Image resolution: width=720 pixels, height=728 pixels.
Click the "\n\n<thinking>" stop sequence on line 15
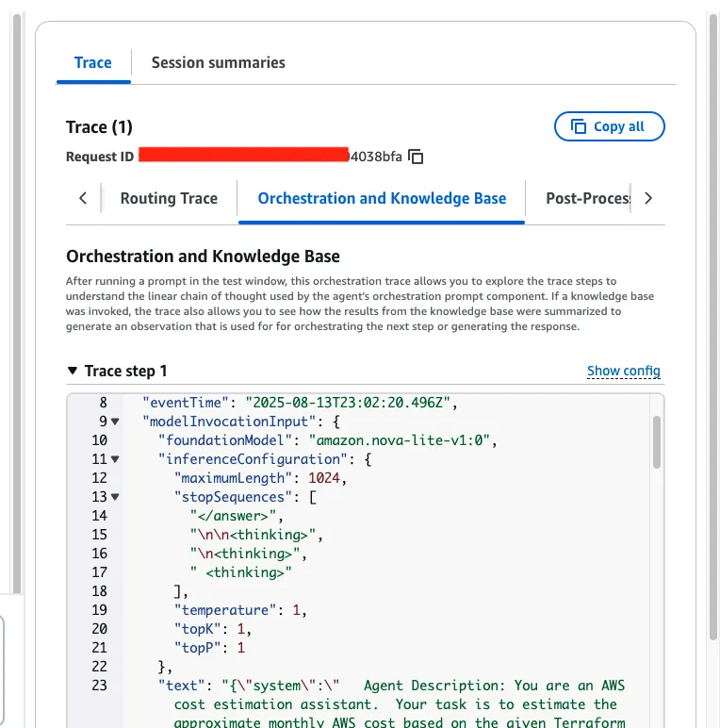(x=253, y=535)
